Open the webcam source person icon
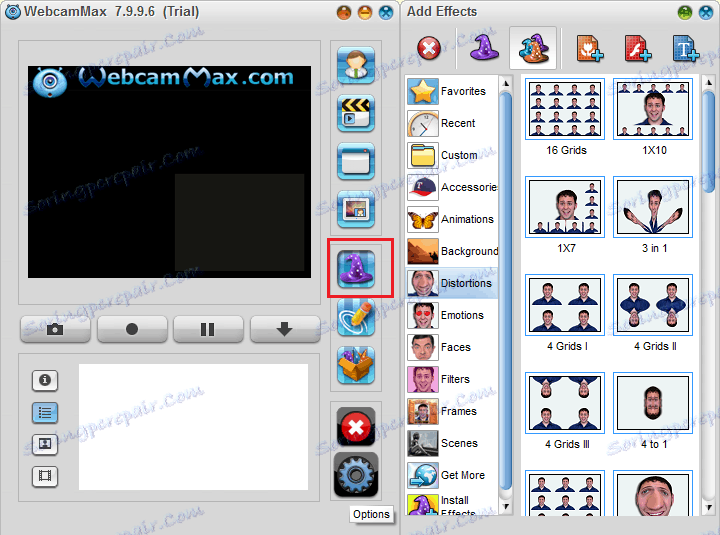This screenshot has width=720, height=535. [x=356, y=65]
